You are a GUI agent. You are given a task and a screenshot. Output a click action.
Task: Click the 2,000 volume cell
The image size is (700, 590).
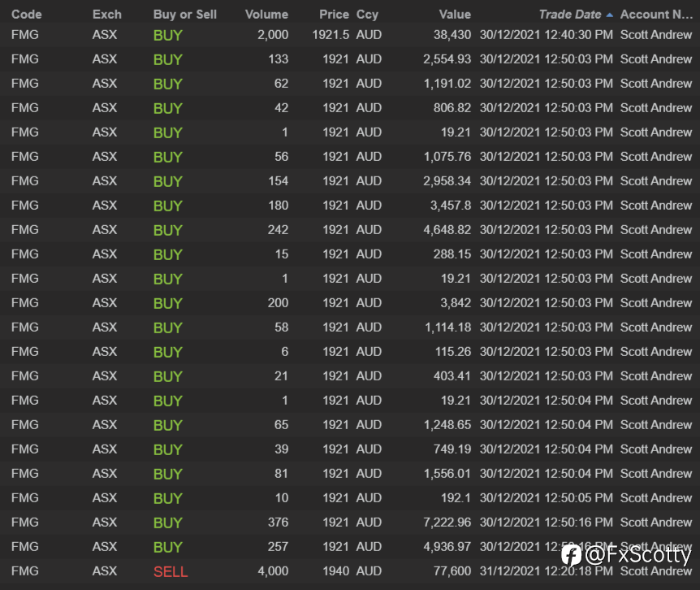(x=273, y=34)
